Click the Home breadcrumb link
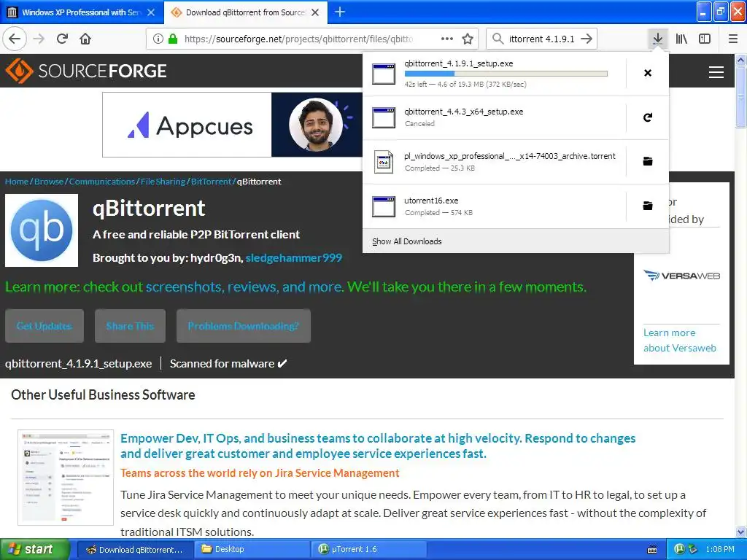Screen dimensions: 747x560 [x=17, y=182]
